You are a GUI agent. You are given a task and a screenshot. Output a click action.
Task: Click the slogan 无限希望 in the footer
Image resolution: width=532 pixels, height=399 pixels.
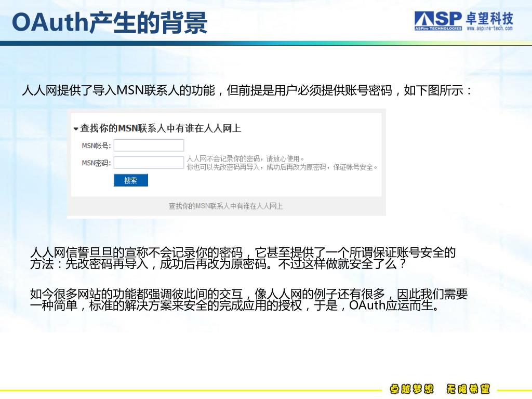[468, 389]
